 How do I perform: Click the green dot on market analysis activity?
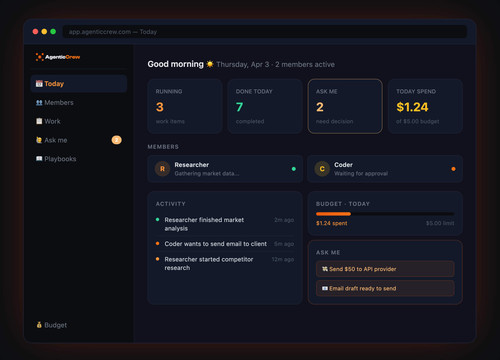click(x=157, y=219)
